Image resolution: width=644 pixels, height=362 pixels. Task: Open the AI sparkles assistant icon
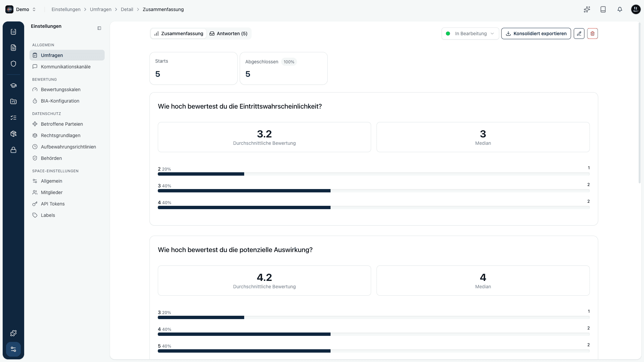point(587,9)
